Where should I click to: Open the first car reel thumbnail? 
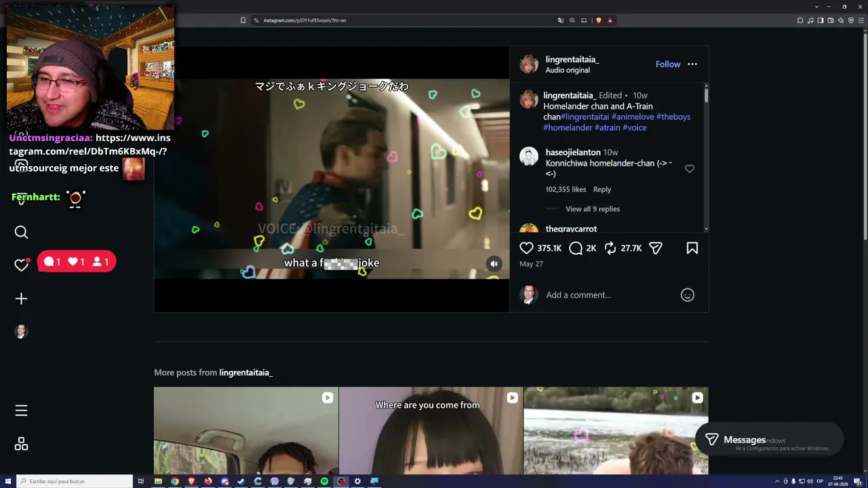point(245,430)
